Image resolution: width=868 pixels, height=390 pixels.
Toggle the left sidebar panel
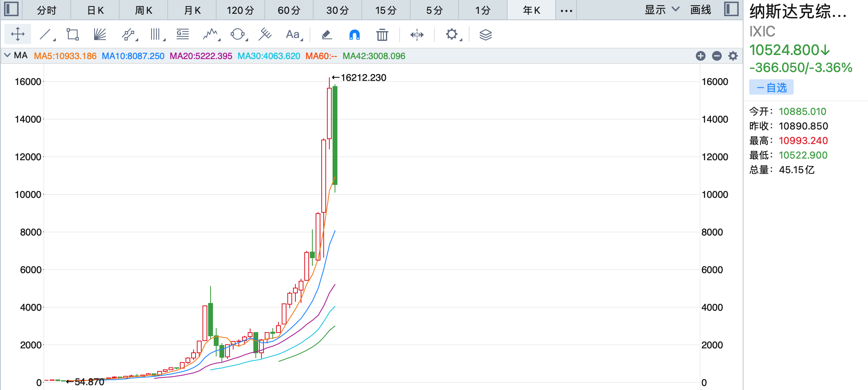click(11, 9)
